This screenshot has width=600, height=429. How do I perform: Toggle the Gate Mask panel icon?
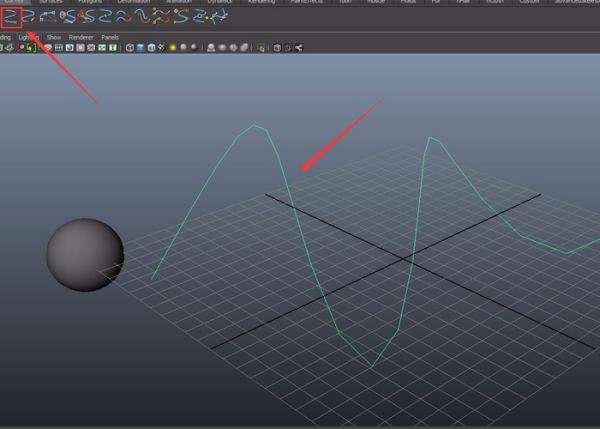(x=80, y=48)
